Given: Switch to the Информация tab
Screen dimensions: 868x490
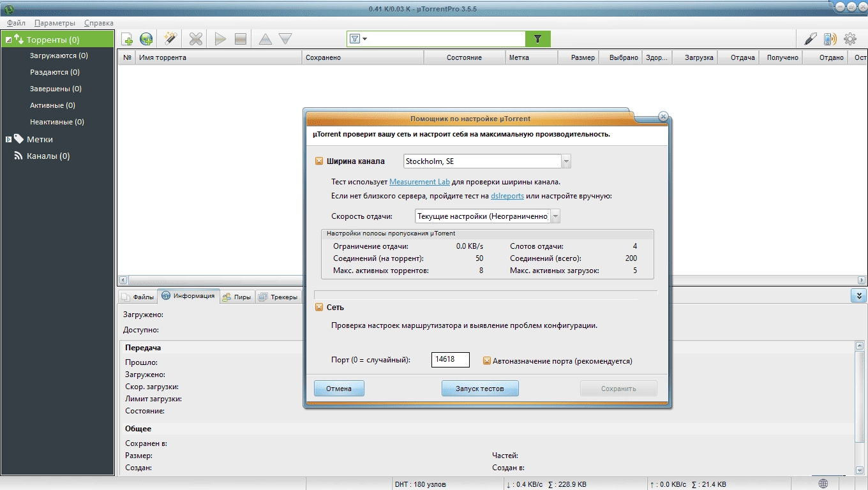Looking at the screenshot, I should click(188, 296).
